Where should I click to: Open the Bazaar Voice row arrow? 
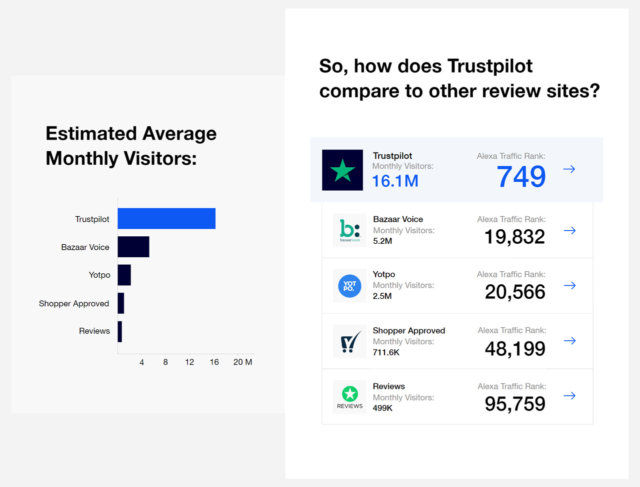[570, 231]
